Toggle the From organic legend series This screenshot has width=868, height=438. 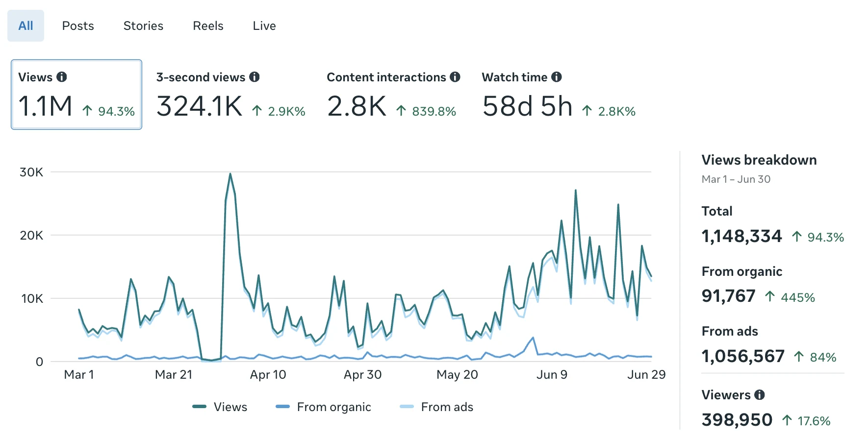point(323,407)
